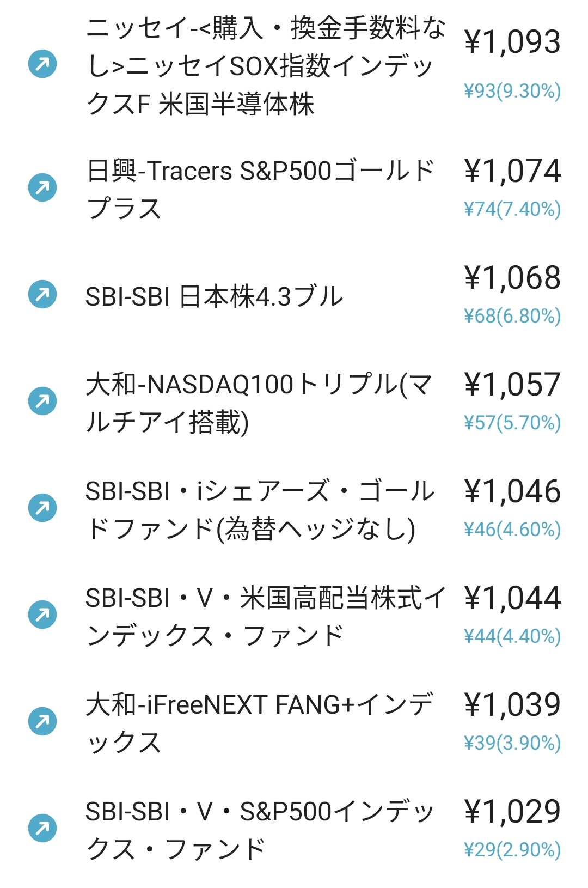Tap the arrow icon beside iFreeNEXT FANG+インデックス
The height and width of the screenshot is (888, 588).
pos(42,721)
